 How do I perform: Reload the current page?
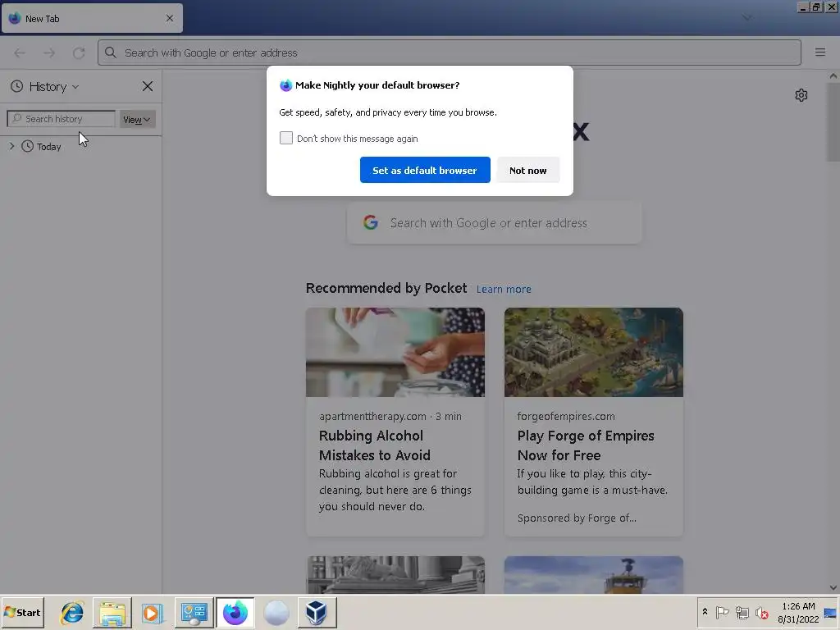[79, 52]
